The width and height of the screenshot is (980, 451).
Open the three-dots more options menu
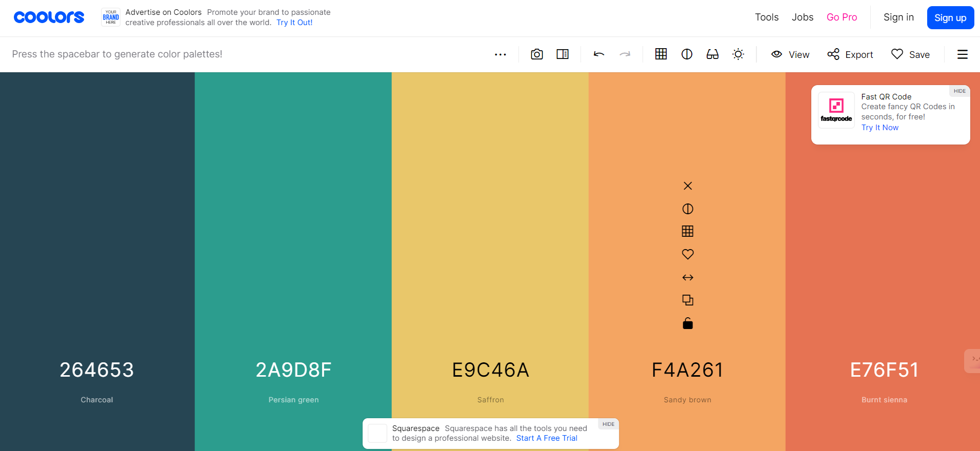point(500,54)
